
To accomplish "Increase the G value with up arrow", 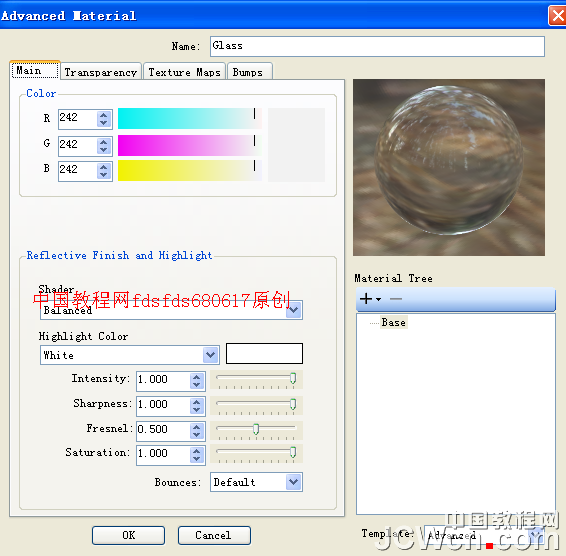I will coord(104,142).
